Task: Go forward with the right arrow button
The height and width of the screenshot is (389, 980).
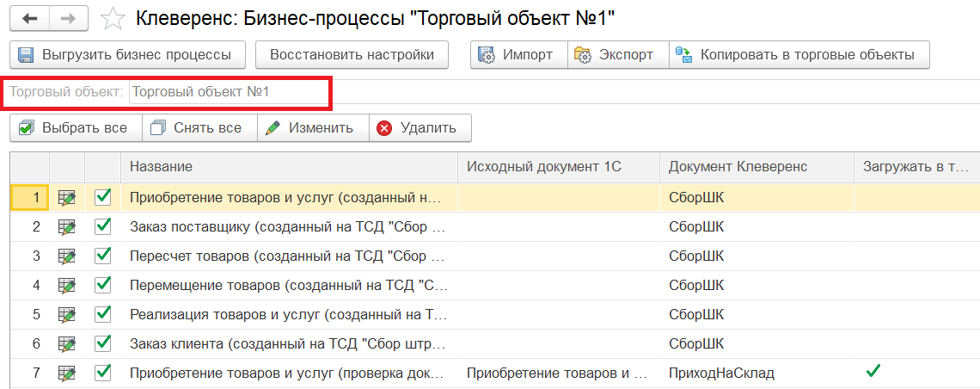Action: pos(68,19)
